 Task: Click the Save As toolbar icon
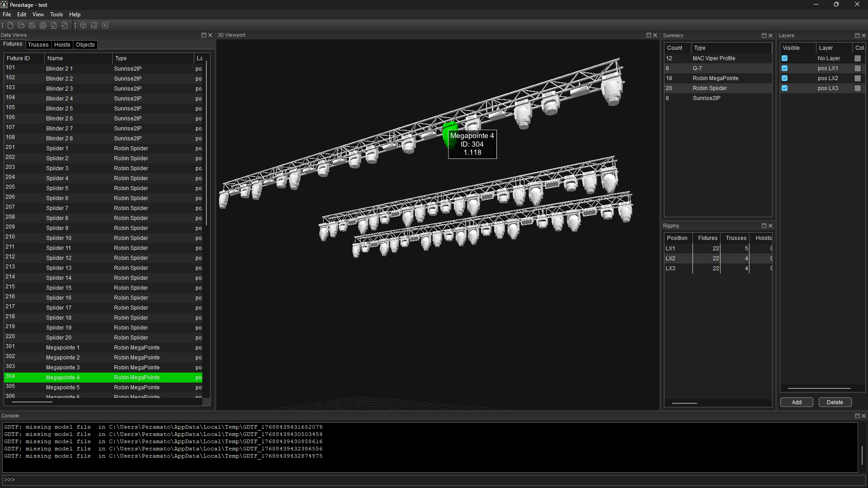tap(43, 25)
